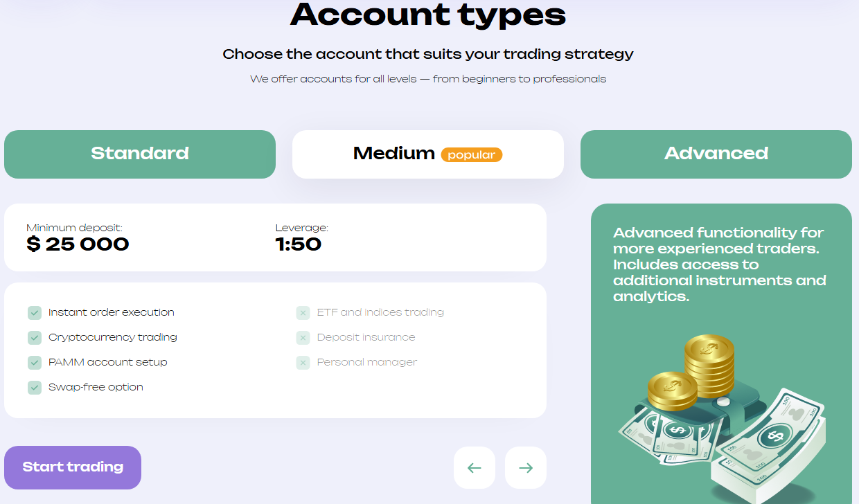Click the Deposit insurance cross icon
The width and height of the screenshot is (859, 504).
(303, 338)
